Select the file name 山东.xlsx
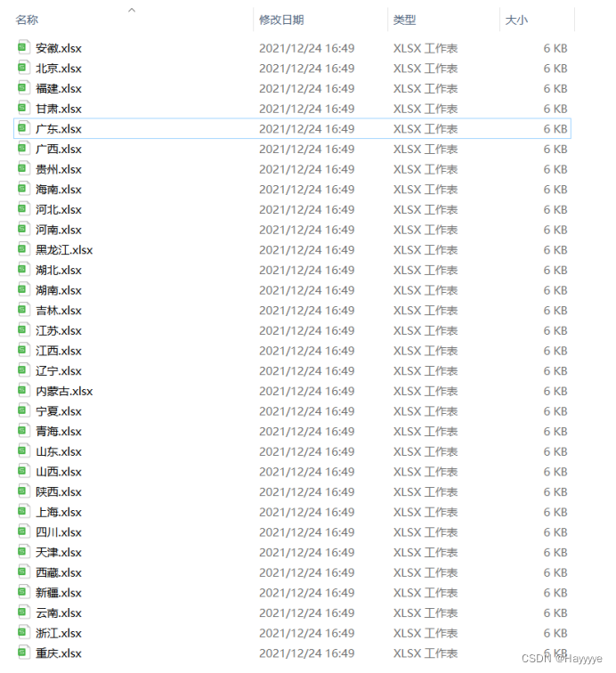 pyautogui.click(x=59, y=451)
